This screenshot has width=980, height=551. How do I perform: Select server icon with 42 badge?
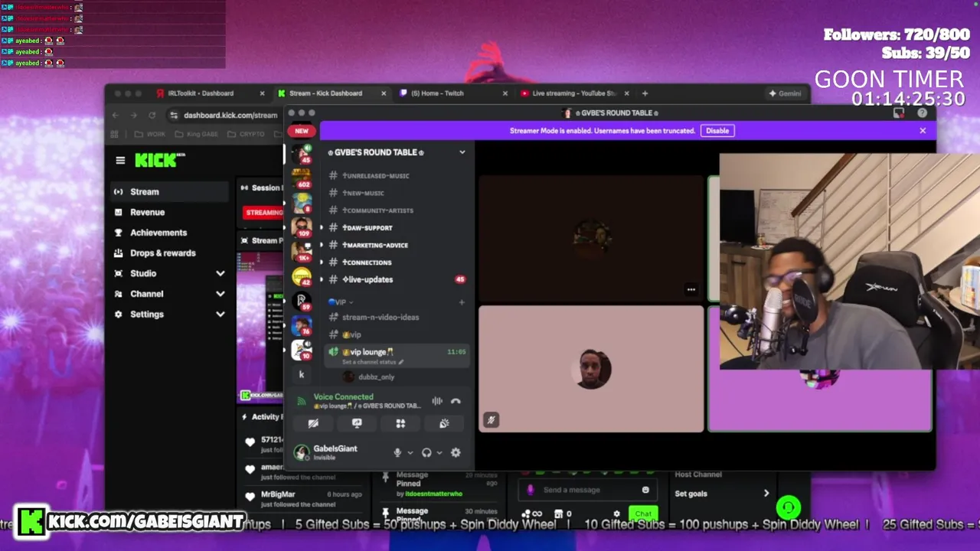click(302, 276)
